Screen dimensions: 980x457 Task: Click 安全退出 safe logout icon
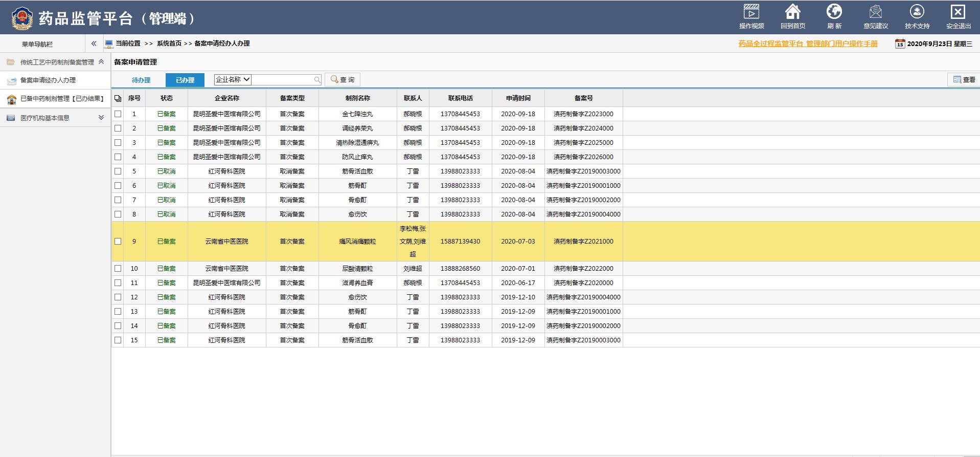[958, 12]
